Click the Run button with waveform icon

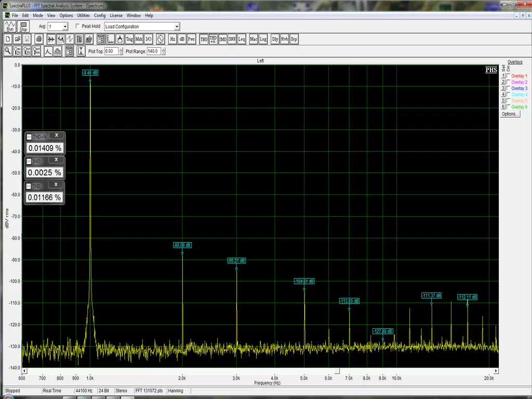tap(10, 26)
